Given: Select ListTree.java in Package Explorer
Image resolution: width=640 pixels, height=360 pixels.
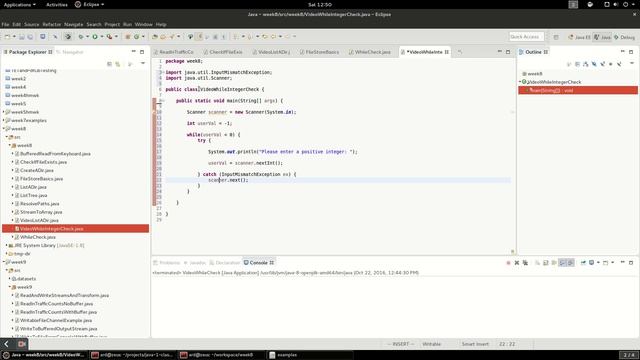Looking at the screenshot, I should [33, 195].
